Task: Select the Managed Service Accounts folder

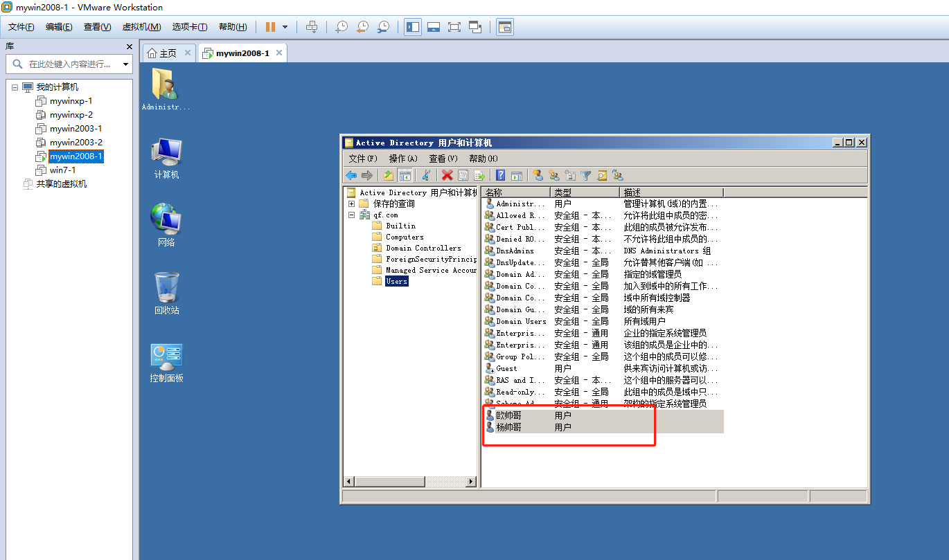Action: coord(431,270)
